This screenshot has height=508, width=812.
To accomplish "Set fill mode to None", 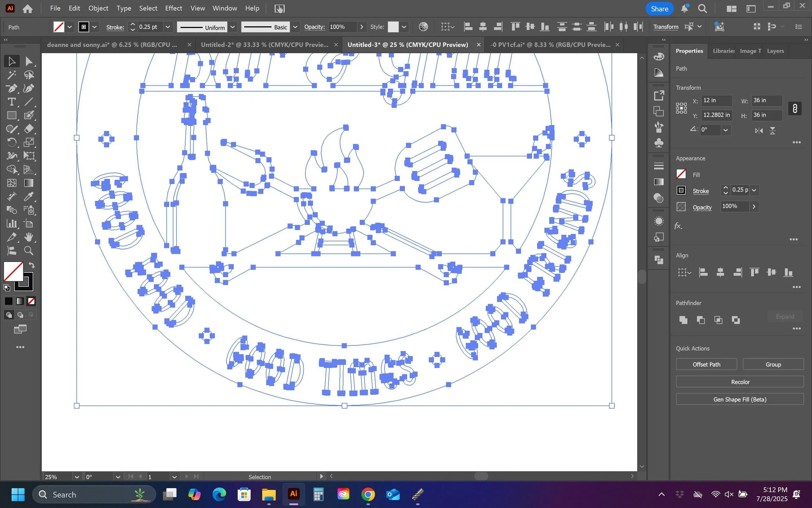I will point(31,301).
